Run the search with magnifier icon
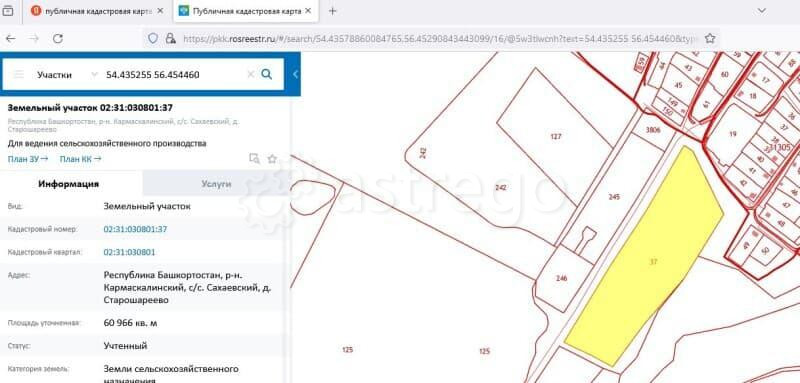The image size is (800, 383). [266, 74]
